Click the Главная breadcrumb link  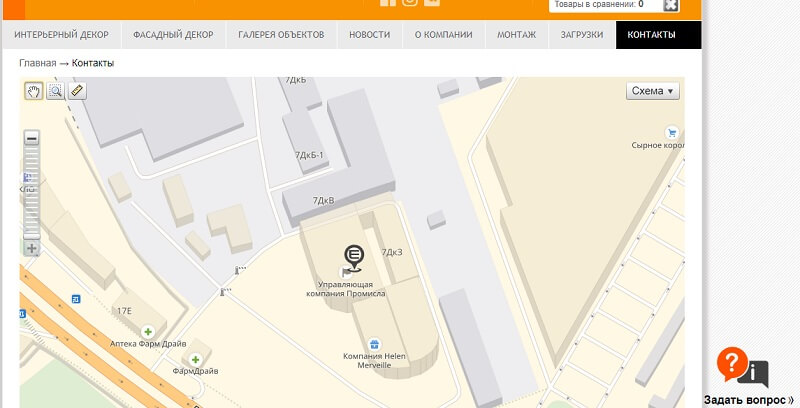click(38, 63)
